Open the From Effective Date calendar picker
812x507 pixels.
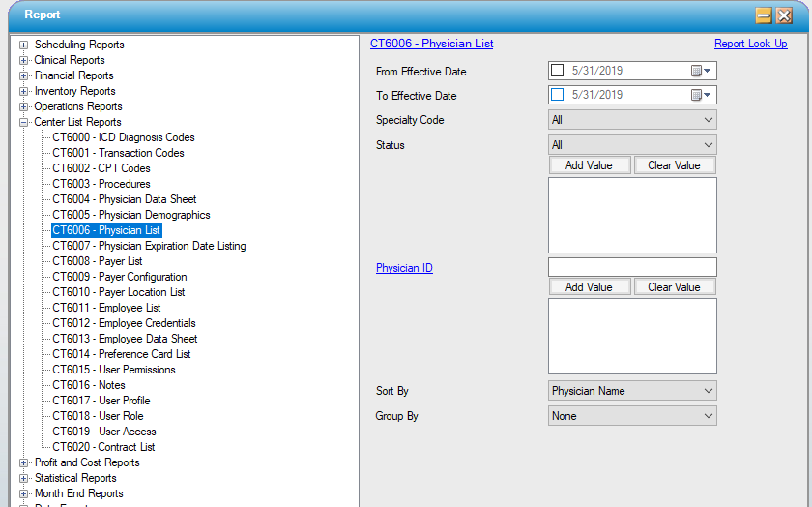(x=701, y=71)
